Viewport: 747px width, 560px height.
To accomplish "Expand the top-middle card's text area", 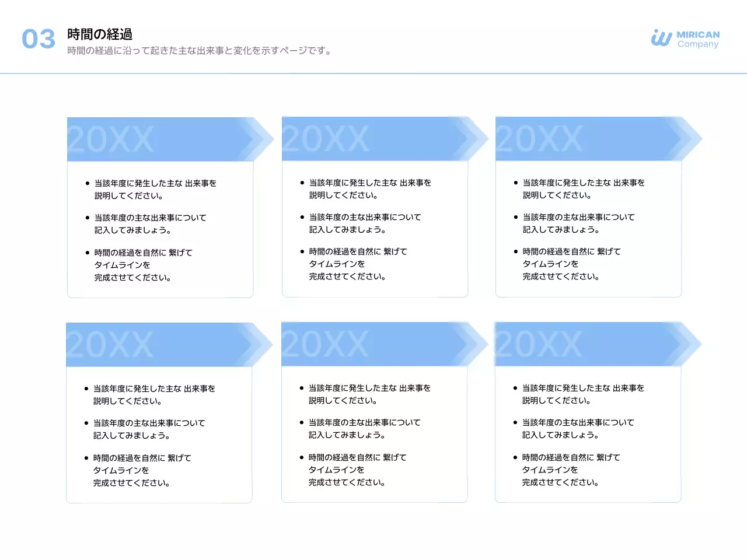I will point(373,228).
